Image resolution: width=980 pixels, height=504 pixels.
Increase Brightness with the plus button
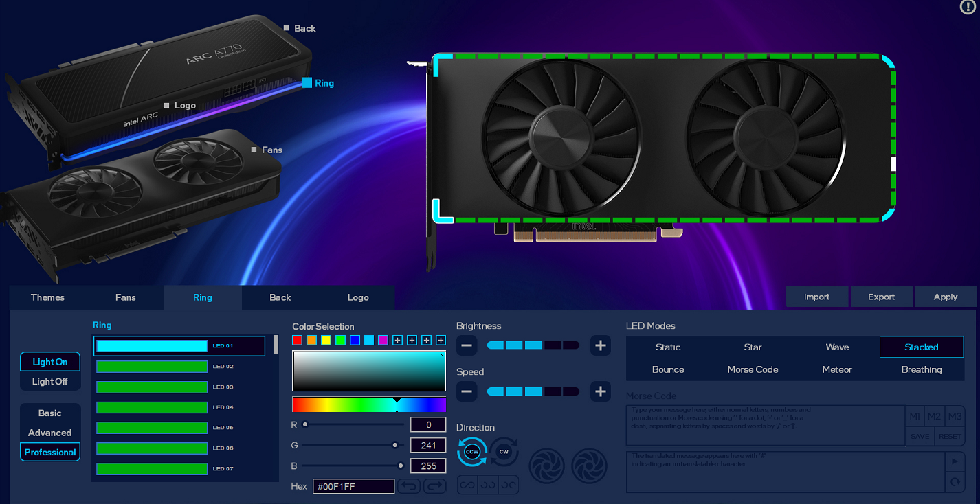[601, 345]
